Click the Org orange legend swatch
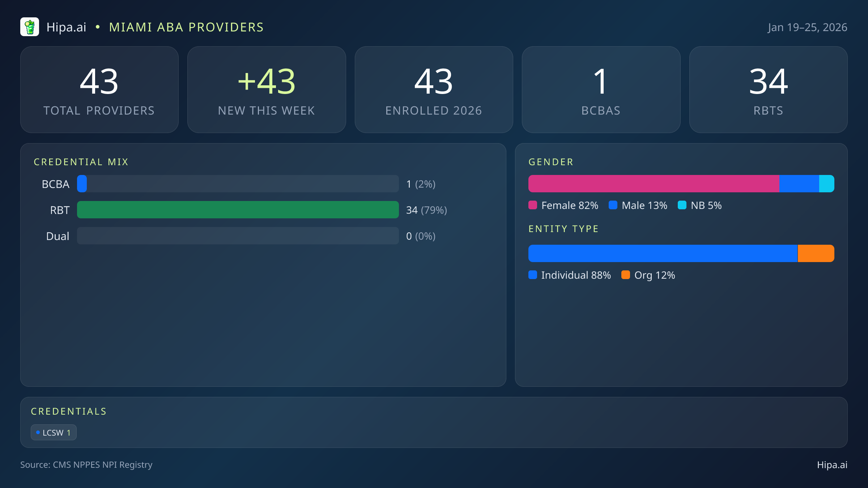This screenshot has width=868, height=488. (x=626, y=275)
